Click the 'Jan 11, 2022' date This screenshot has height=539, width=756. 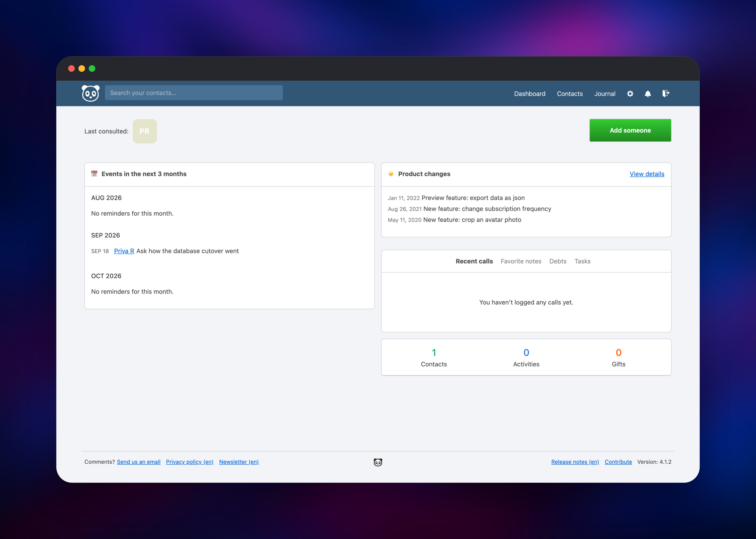[x=404, y=198]
